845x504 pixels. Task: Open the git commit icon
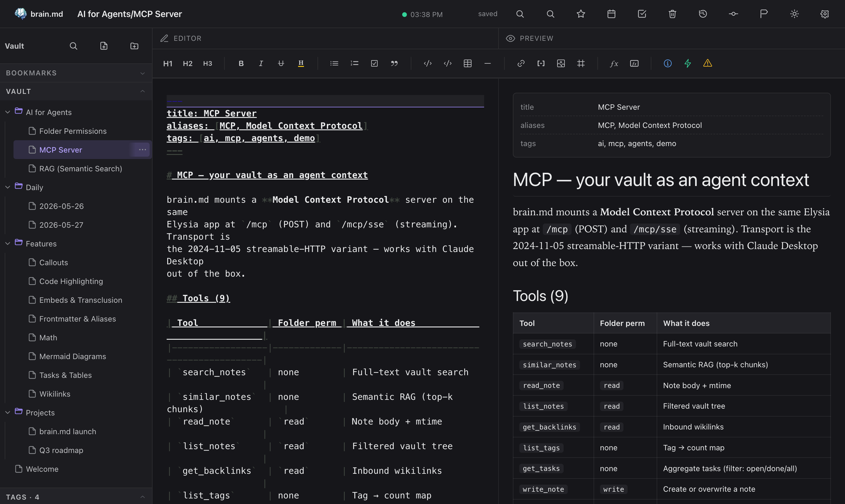click(x=733, y=14)
